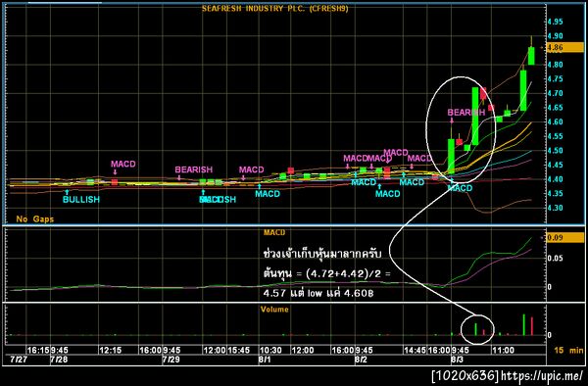Click the pink BEARISH signal on 8/3
This screenshot has width=588, height=386.
(466, 113)
